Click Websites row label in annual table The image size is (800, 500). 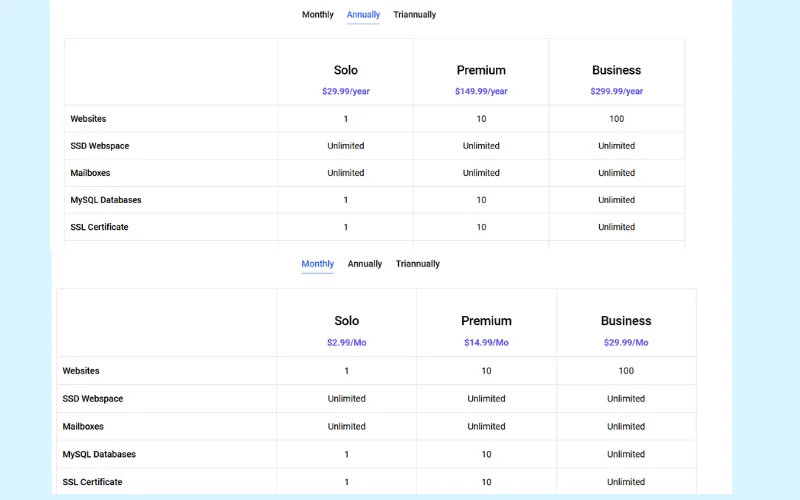click(x=88, y=119)
